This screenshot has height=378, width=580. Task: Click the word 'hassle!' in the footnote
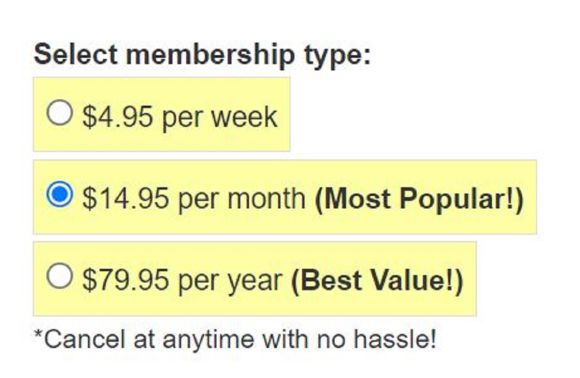395,338
